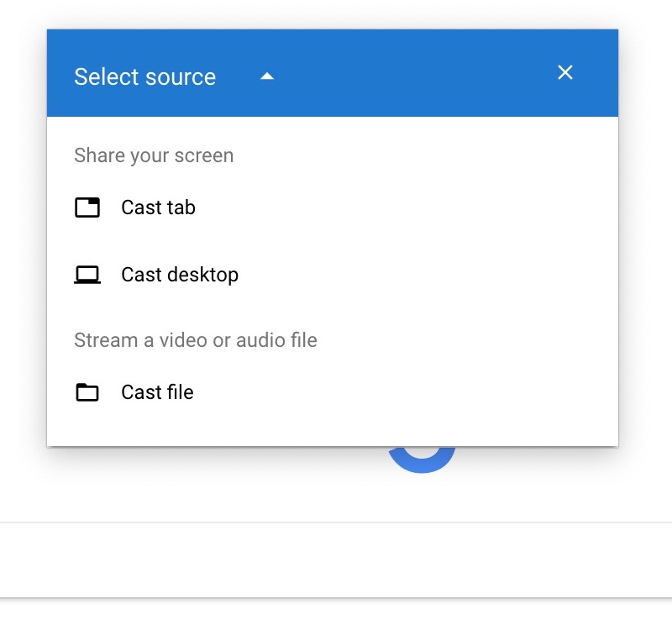Click the word "file" in Cast file

179,392
